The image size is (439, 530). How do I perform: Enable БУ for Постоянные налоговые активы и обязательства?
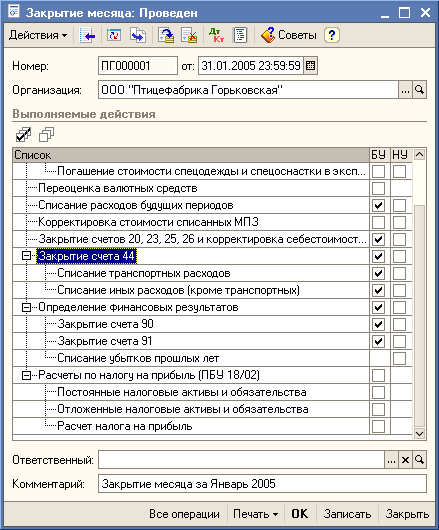point(378,392)
